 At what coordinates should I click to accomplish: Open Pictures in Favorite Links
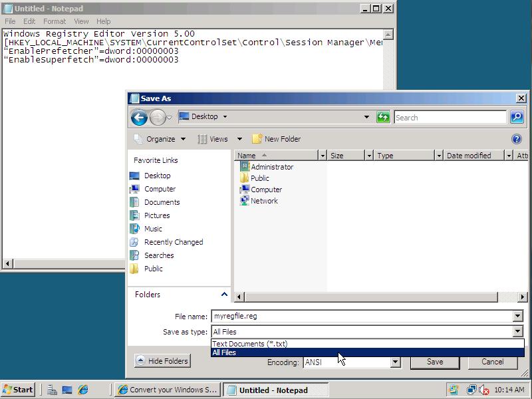click(157, 215)
